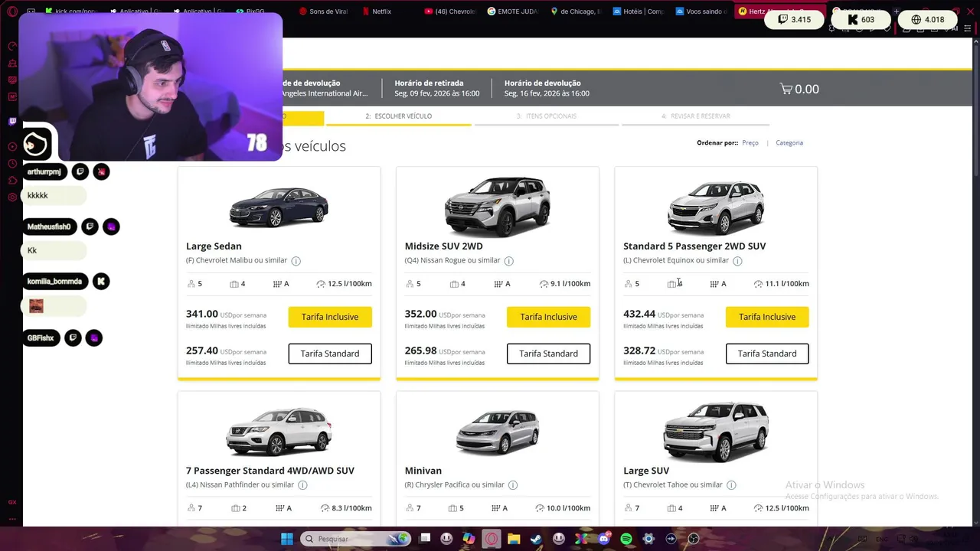The width and height of the screenshot is (980, 551).
Task: Click the Chevrolet Malibu car image
Action: point(279,206)
